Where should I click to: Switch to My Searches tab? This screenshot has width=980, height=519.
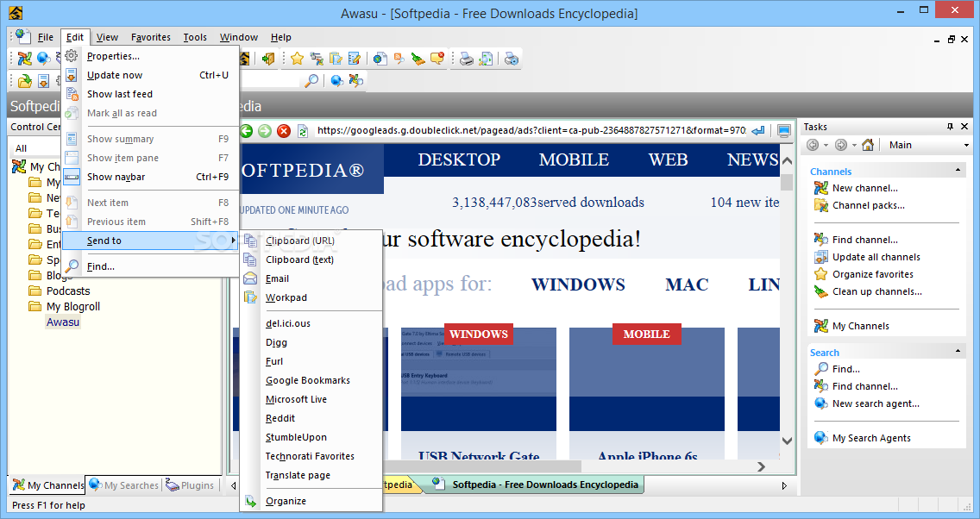pos(124,485)
